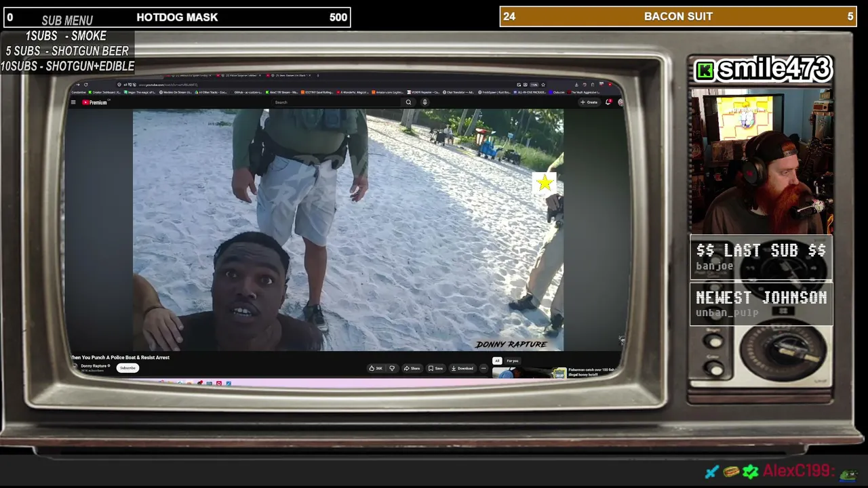The image size is (868, 488).
Task: Click the last sub name banjoe
Action: tap(714, 266)
